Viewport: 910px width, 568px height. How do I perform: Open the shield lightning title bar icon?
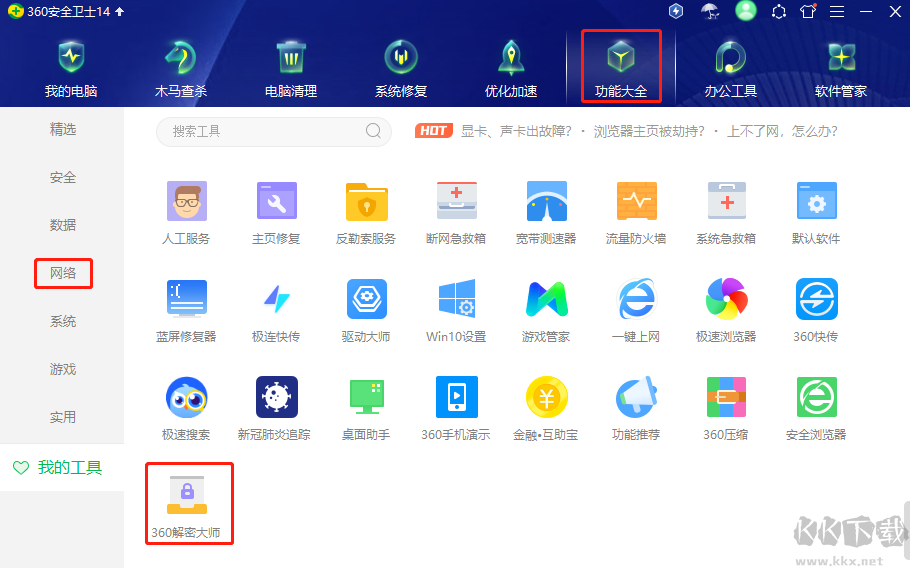coord(676,11)
